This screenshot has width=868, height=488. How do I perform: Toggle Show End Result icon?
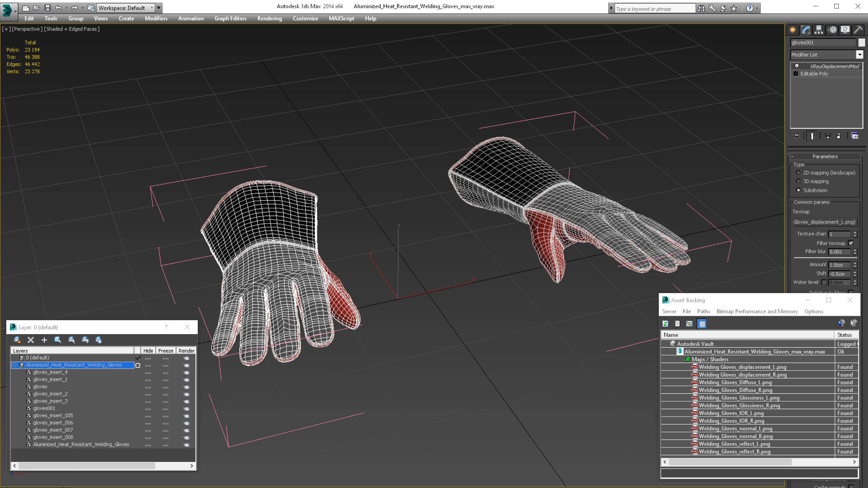(813, 136)
